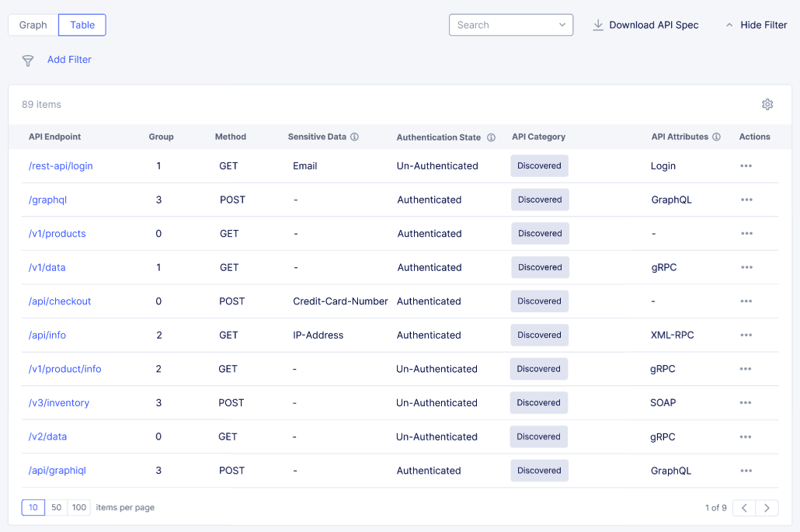Open actions menu for /api/checkout
This screenshot has width=800, height=532.
[x=746, y=301]
